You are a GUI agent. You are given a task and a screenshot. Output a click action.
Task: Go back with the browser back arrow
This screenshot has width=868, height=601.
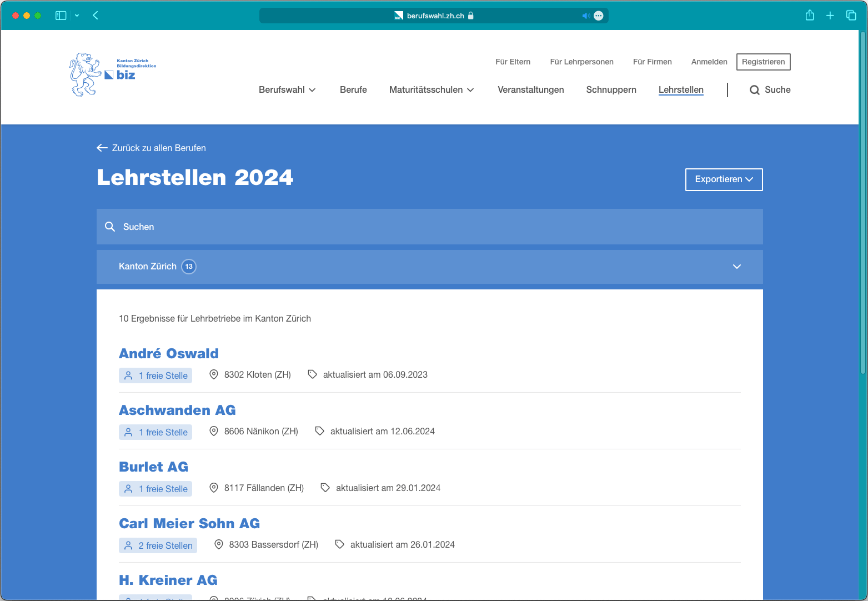tap(96, 16)
